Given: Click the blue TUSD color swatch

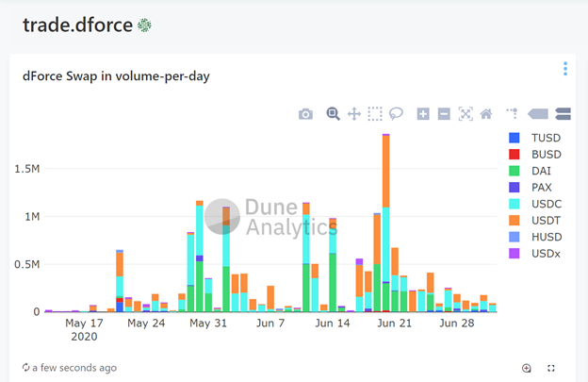Looking at the screenshot, I should (x=514, y=138).
